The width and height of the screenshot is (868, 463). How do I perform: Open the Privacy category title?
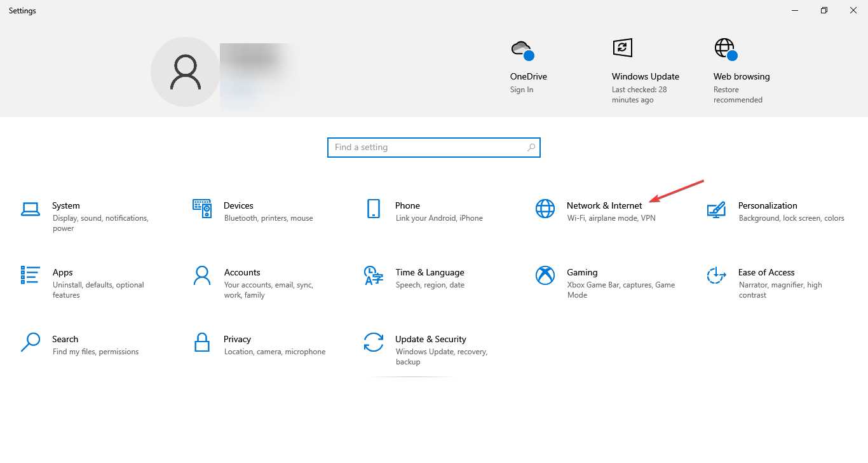click(x=238, y=339)
